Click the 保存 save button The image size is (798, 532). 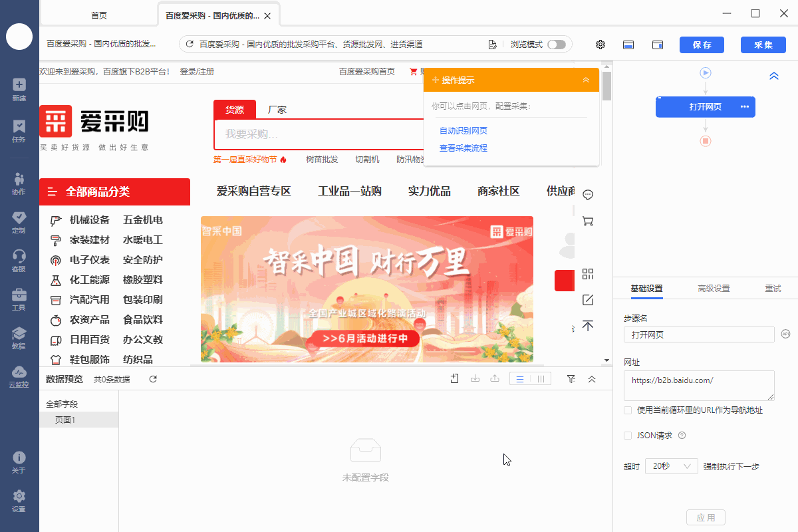click(702, 45)
